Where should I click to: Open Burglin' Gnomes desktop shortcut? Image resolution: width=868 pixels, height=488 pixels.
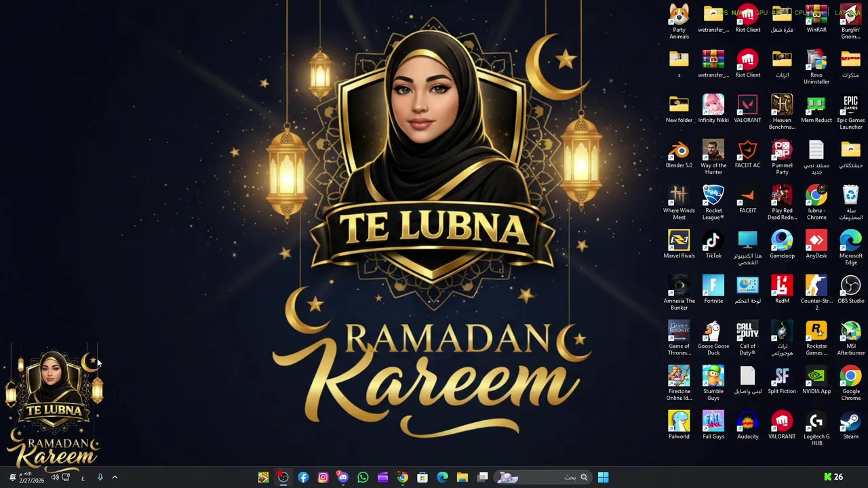pyautogui.click(x=850, y=22)
